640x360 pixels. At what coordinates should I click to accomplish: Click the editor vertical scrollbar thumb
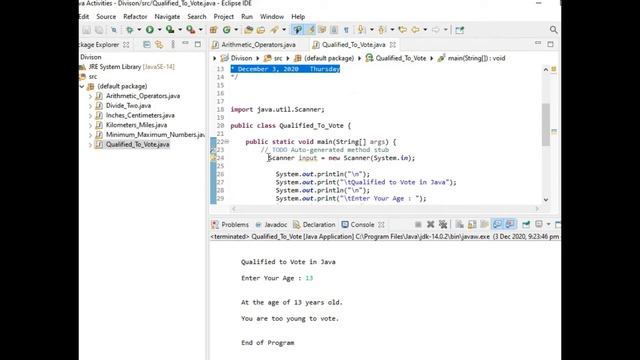tap(546, 124)
